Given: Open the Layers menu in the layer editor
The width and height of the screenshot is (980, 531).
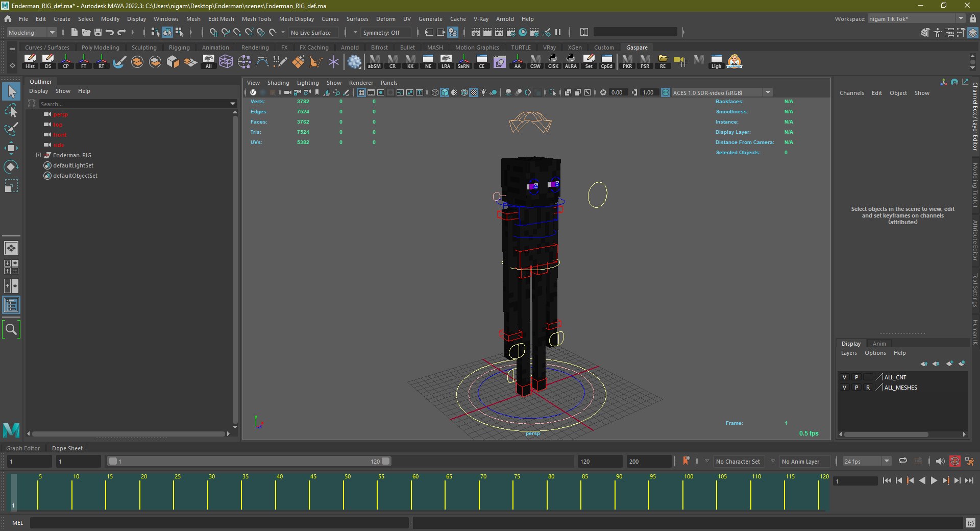Looking at the screenshot, I should coord(849,353).
